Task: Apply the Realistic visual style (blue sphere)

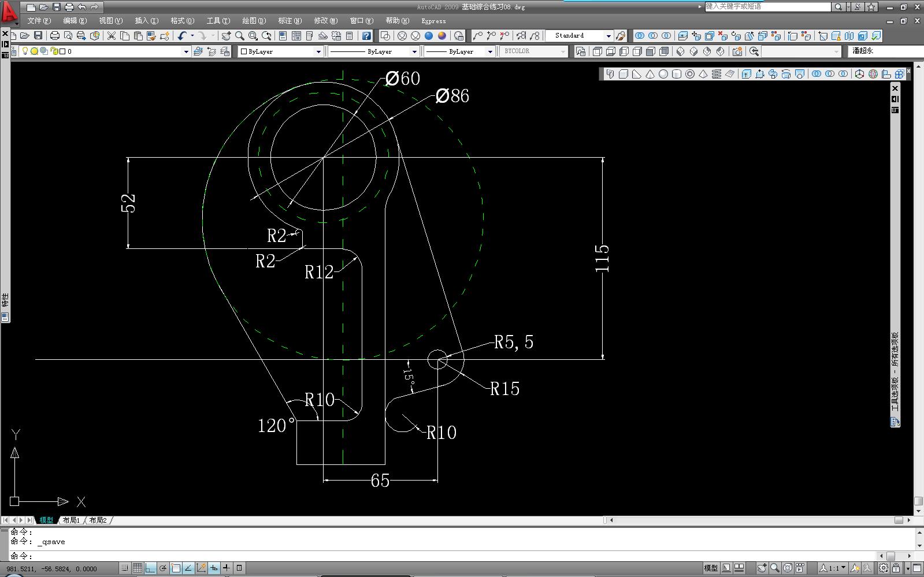Action: pos(429,36)
